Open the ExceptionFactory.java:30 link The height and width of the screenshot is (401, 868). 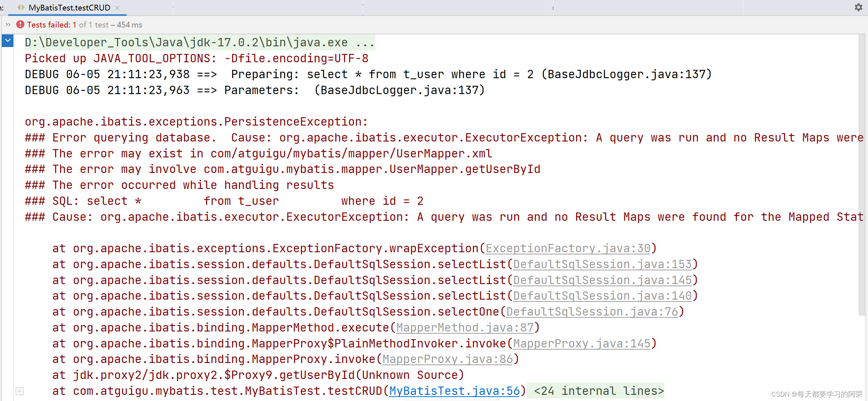[x=568, y=248]
